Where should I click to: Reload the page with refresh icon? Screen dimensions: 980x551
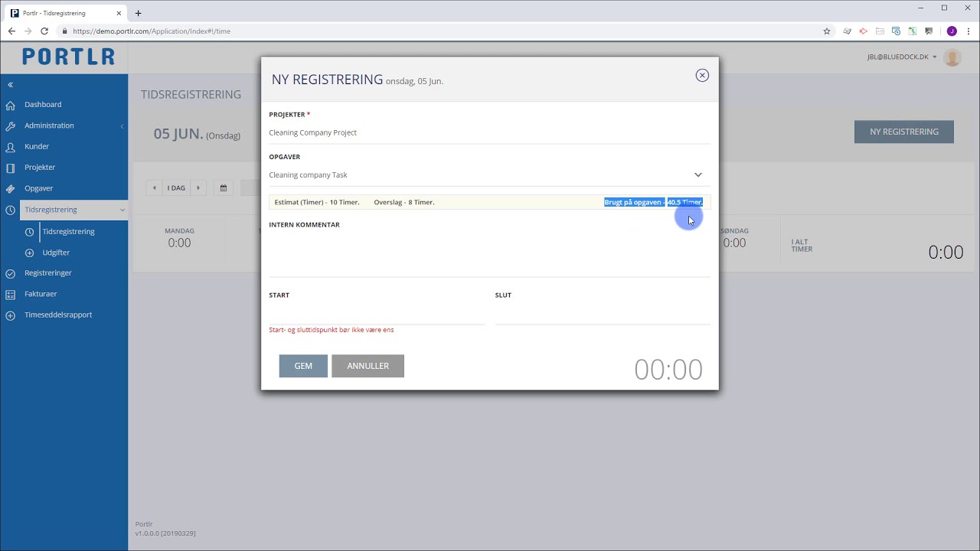pyautogui.click(x=44, y=31)
